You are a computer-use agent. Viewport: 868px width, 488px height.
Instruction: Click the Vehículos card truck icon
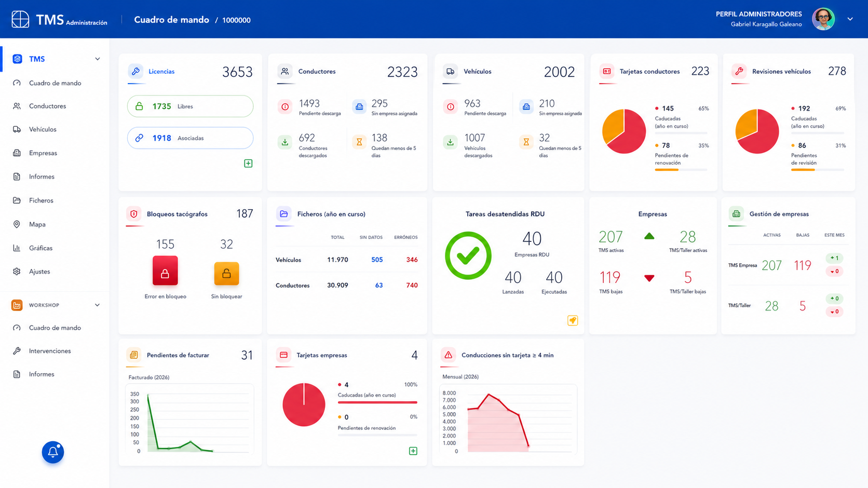tap(450, 71)
